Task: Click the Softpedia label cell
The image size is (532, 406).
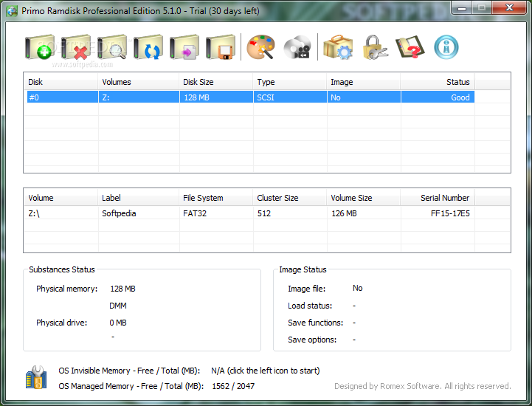Action: pos(139,213)
